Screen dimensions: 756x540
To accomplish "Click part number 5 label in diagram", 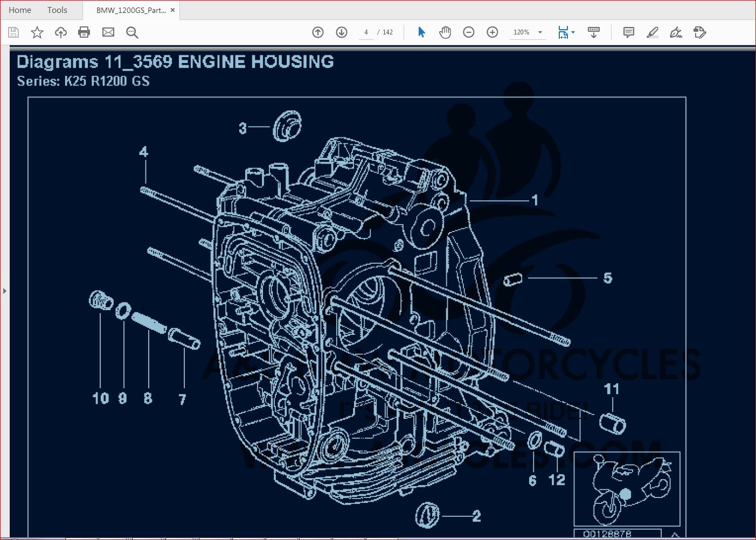I will 608,278.
